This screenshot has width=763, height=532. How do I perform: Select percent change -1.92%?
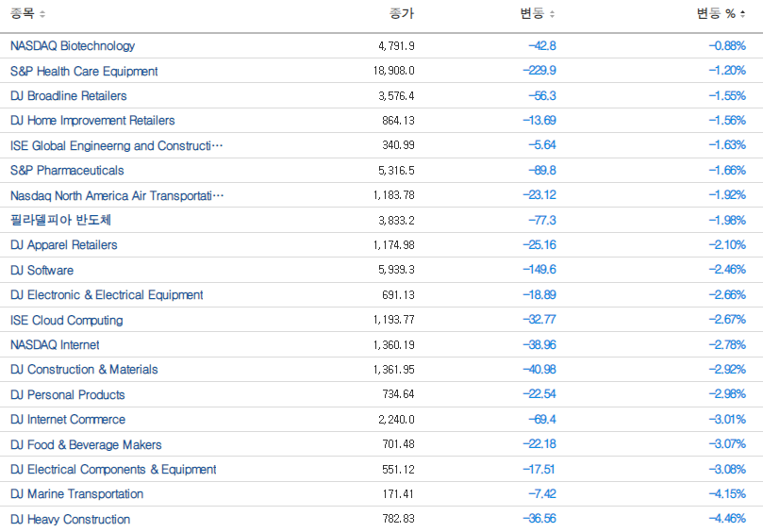[x=727, y=195]
